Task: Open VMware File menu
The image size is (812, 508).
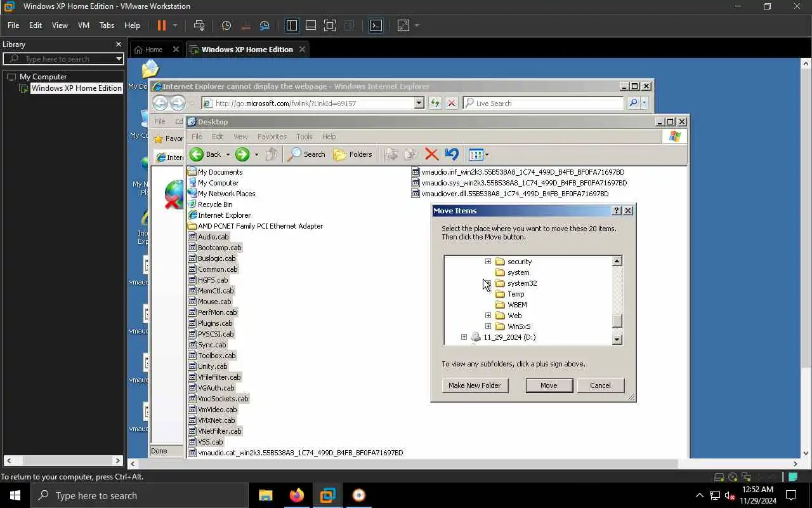Action: [13, 25]
